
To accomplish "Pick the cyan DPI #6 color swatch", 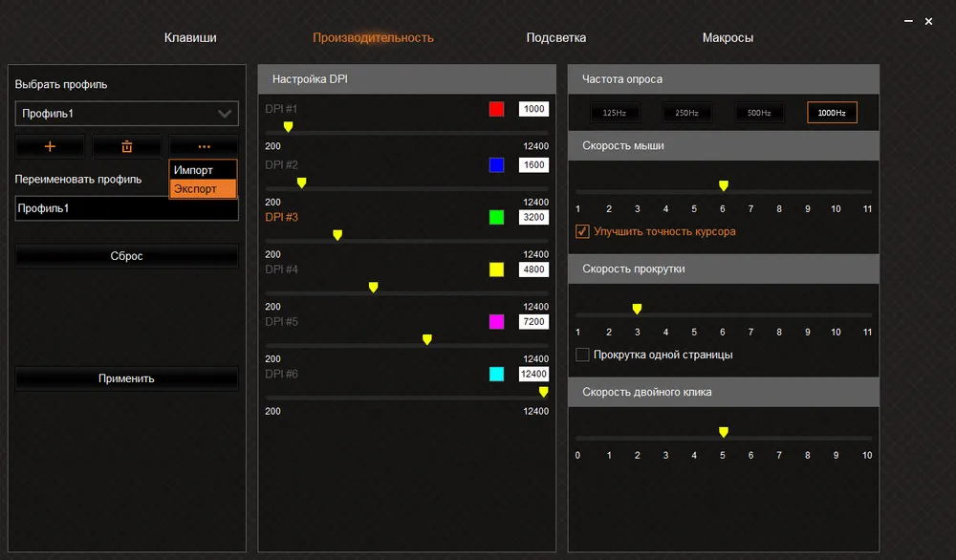I will (496, 375).
